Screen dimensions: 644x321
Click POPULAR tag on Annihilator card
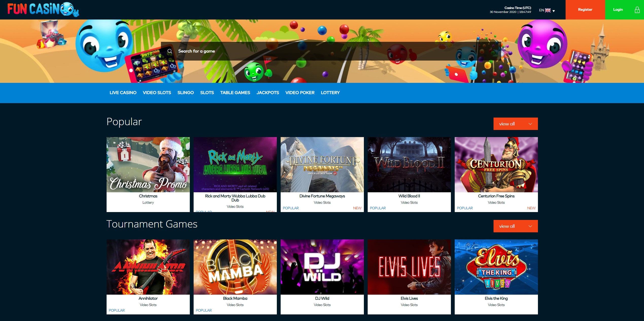point(117,311)
